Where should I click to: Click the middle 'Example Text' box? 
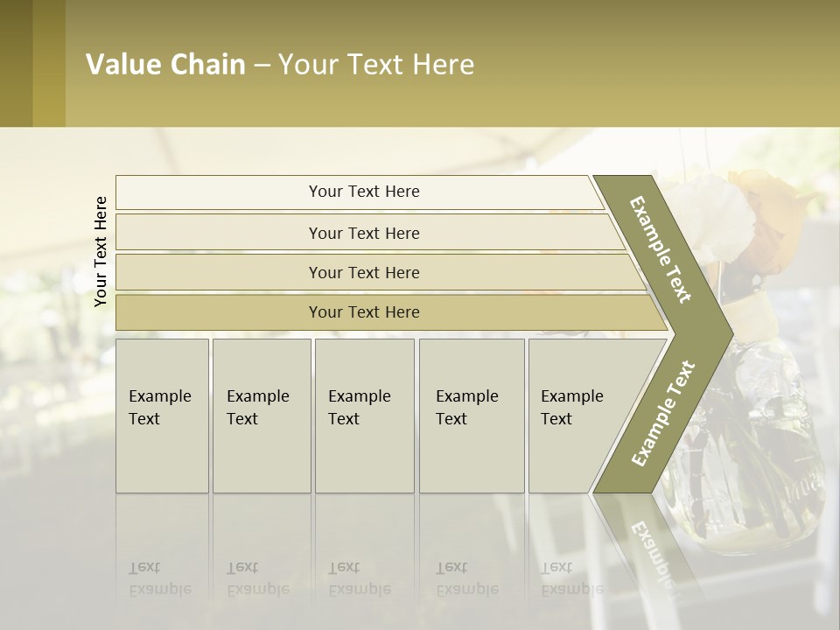coord(363,416)
